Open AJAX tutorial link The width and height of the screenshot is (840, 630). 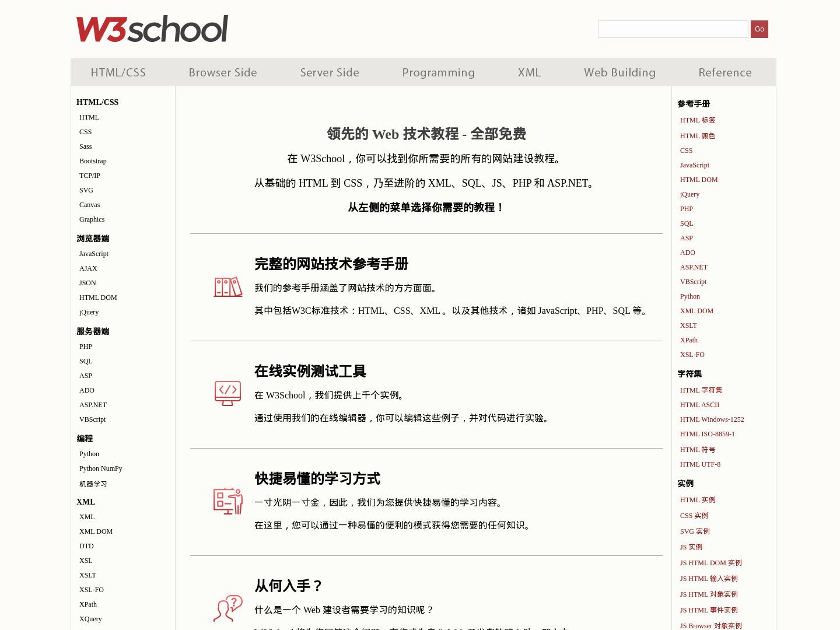[88, 268]
